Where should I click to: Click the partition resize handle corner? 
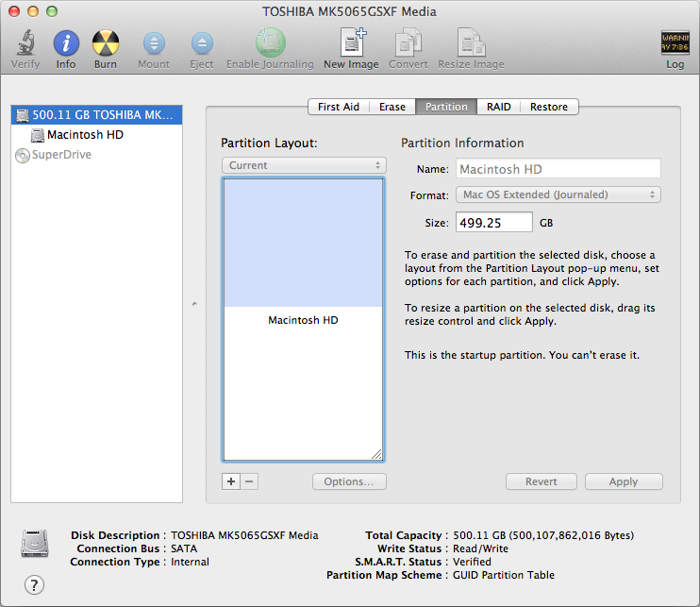[x=376, y=454]
